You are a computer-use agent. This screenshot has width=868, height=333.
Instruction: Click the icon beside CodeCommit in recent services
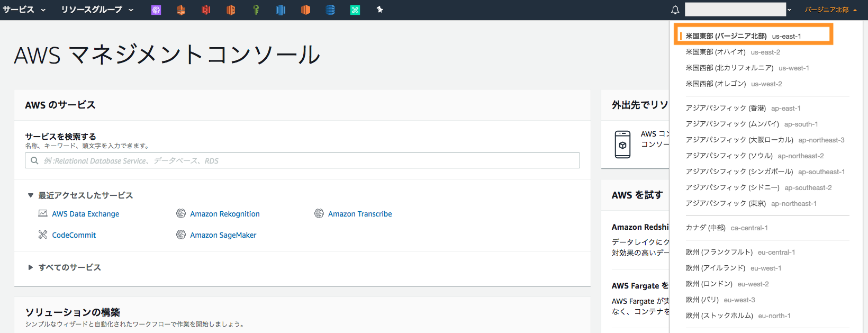tap(43, 235)
